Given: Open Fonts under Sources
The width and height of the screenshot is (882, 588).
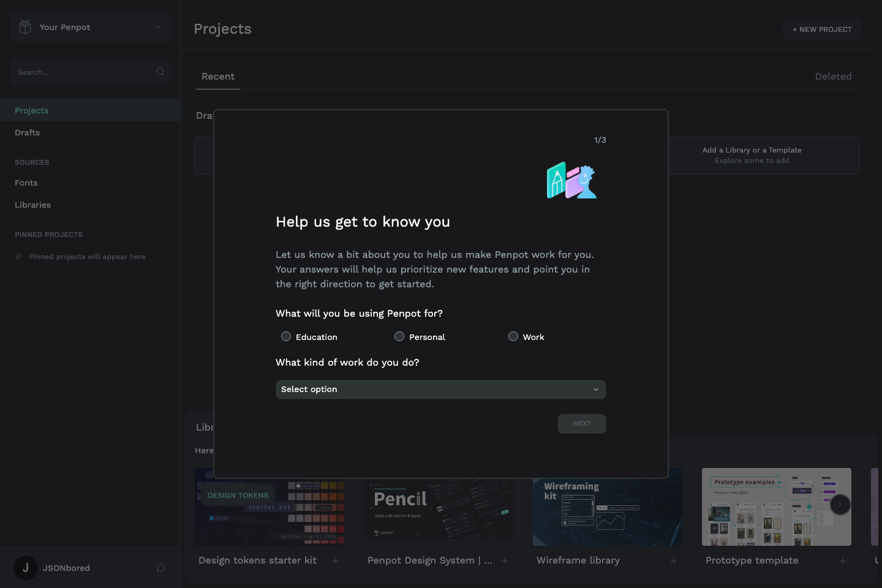Looking at the screenshot, I should 90,183.
